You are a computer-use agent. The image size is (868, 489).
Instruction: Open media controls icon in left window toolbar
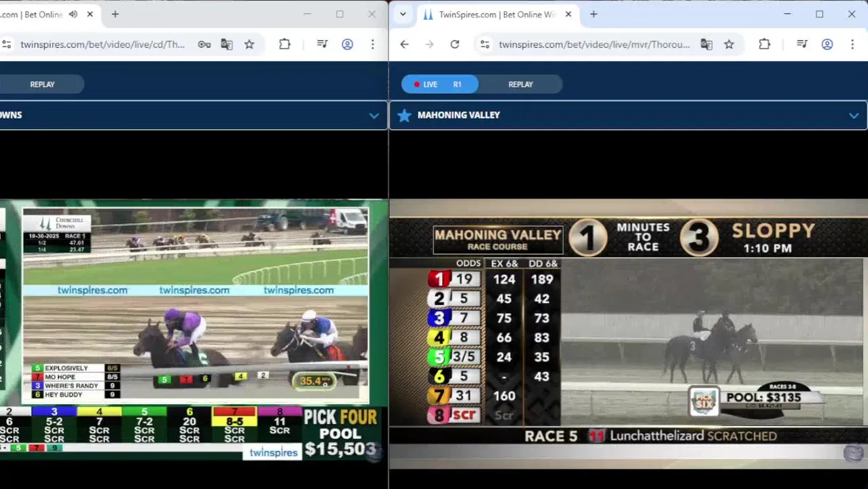[323, 44]
